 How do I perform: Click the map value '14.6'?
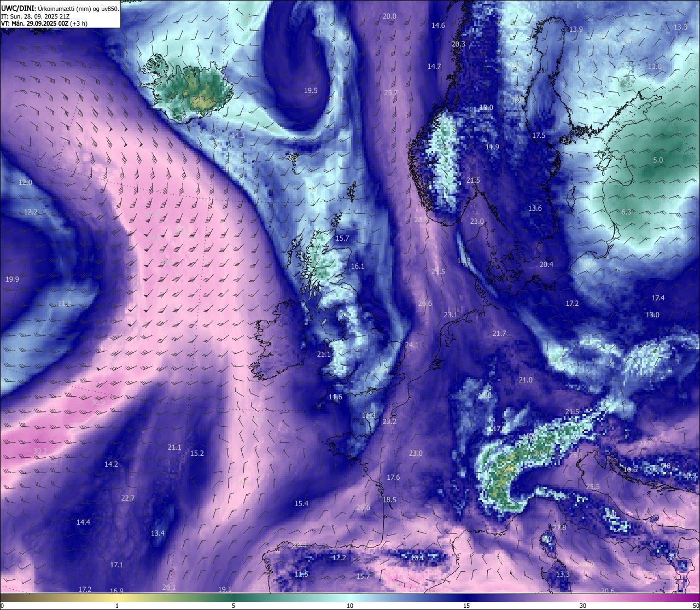(438, 26)
